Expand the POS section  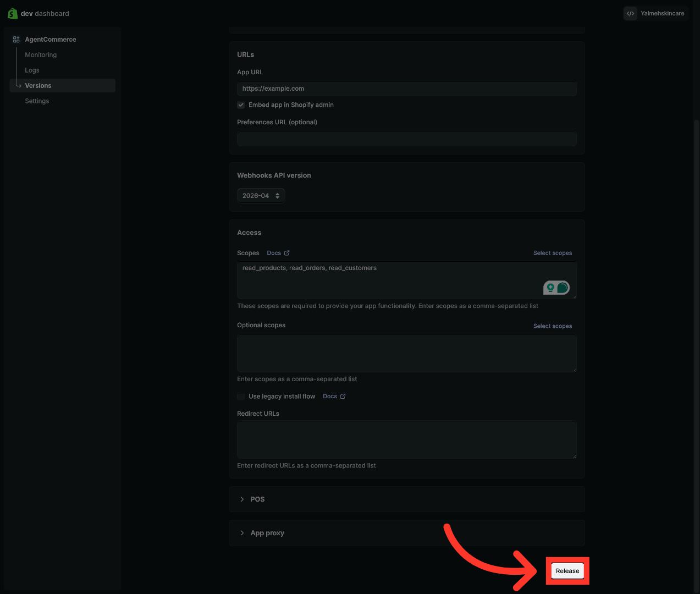[407, 499]
